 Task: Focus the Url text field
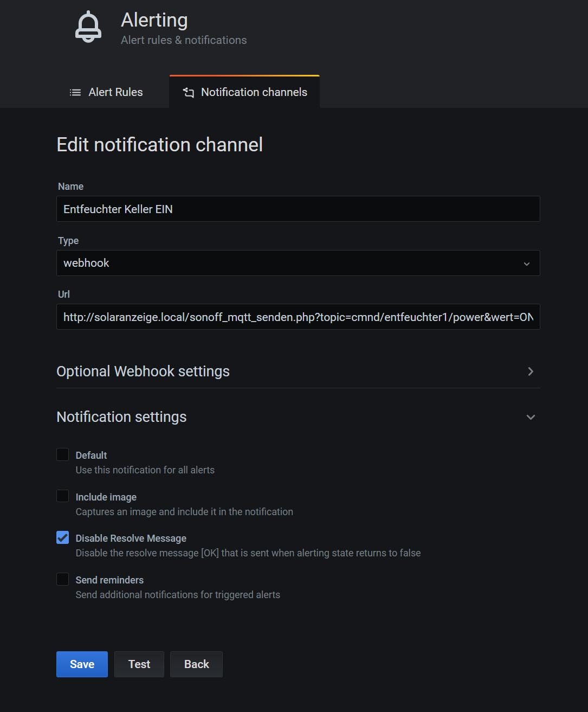[x=298, y=317]
